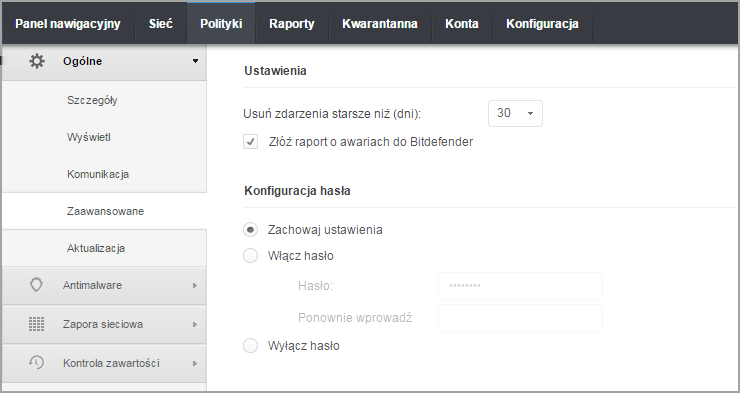This screenshot has width=740, height=393.
Task: Switch to the Sieć tab
Action: [161, 24]
